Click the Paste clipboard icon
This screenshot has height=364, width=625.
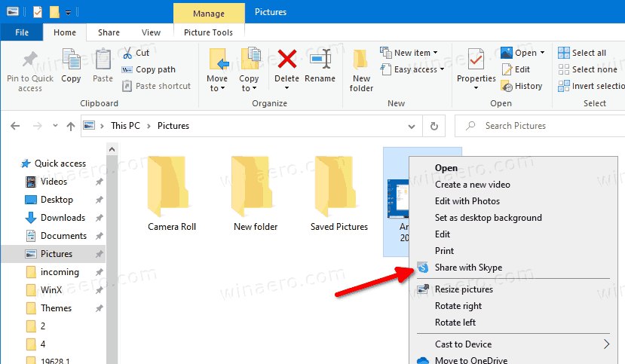(103, 59)
